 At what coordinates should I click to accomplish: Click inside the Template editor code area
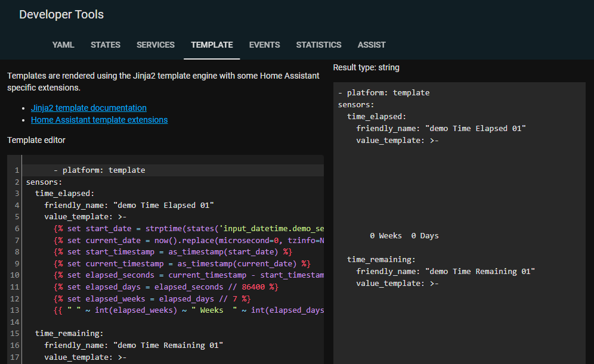click(x=167, y=250)
